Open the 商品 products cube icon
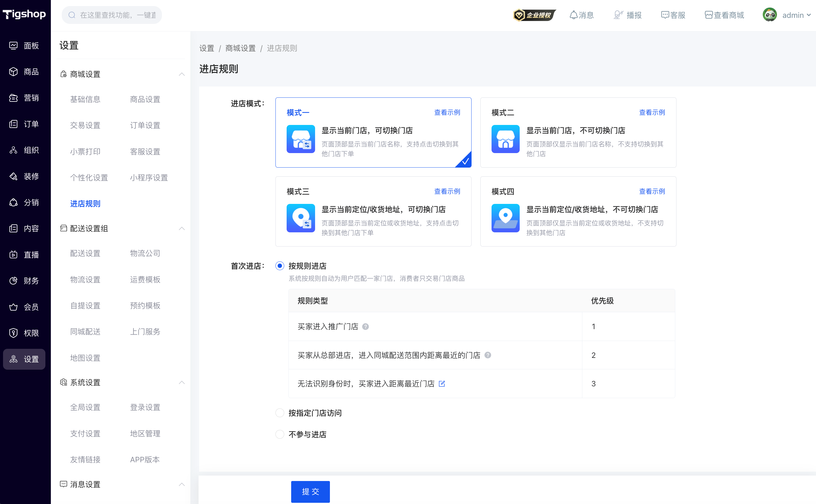The image size is (816, 504). pos(13,72)
